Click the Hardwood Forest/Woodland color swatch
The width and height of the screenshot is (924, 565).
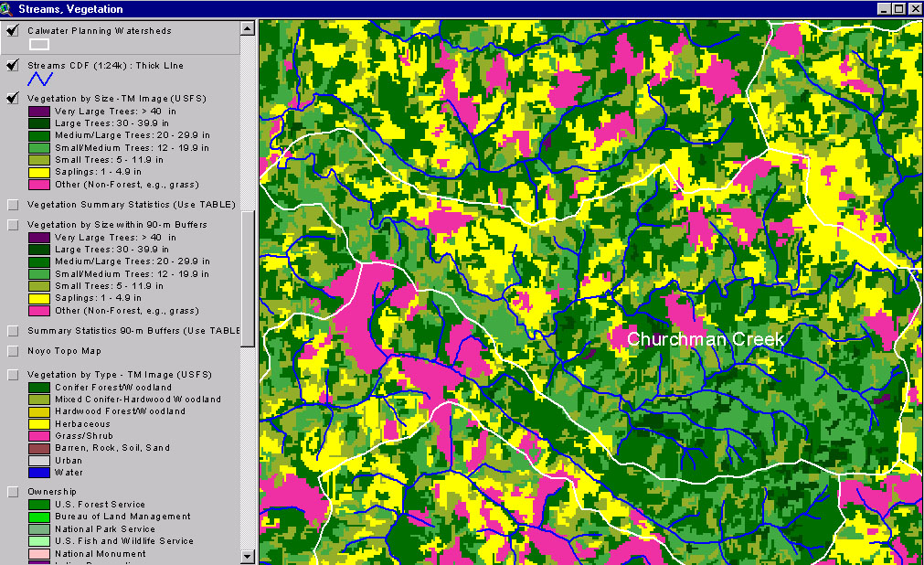pyautogui.click(x=39, y=411)
